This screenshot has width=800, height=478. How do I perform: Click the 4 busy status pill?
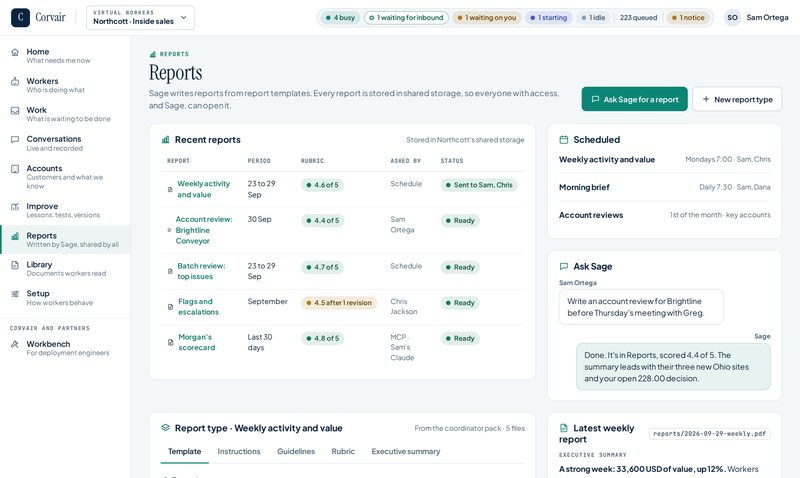[x=340, y=17]
